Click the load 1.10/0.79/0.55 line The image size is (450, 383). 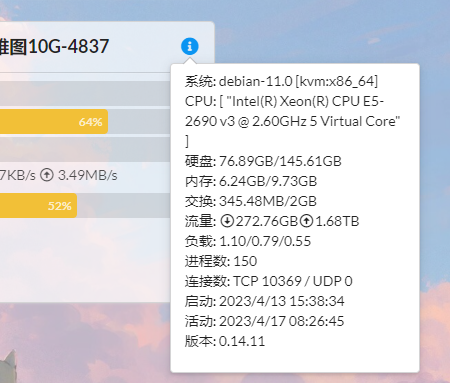(248, 241)
